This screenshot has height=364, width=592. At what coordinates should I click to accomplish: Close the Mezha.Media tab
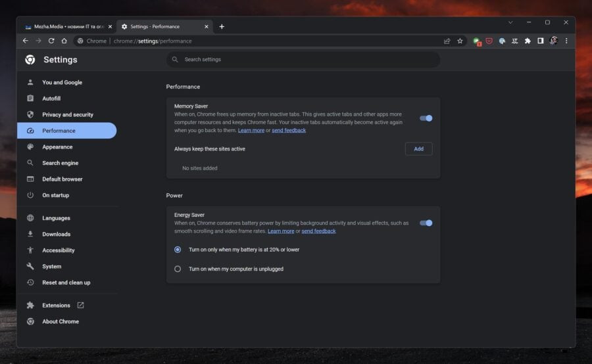tap(110, 26)
